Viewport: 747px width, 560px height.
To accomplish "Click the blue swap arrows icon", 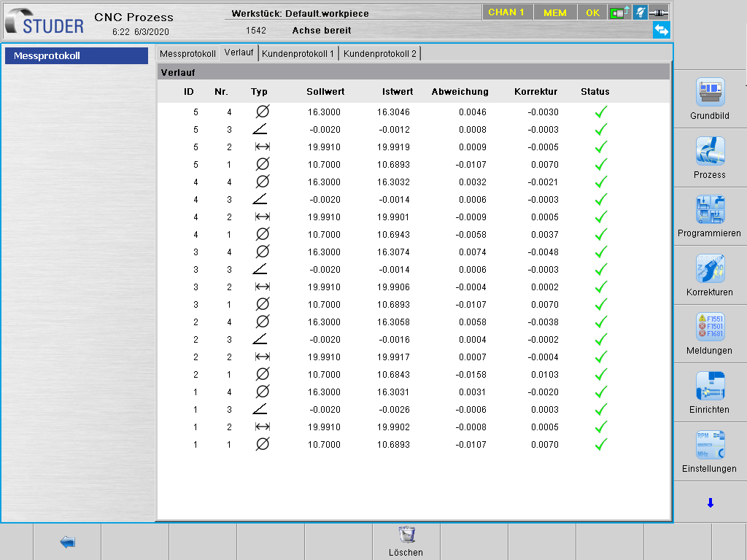I will point(661,30).
